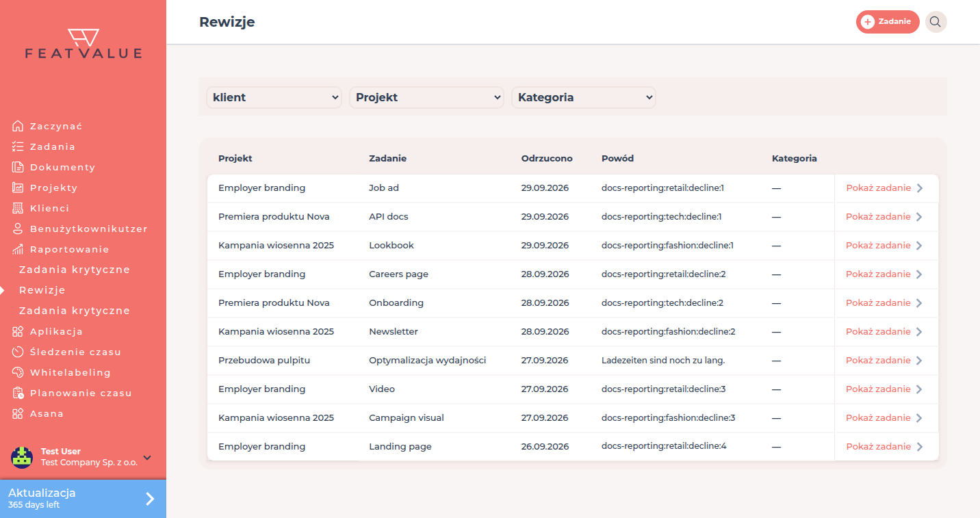Open the Projekt filter dropdown

(x=426, y=97)
